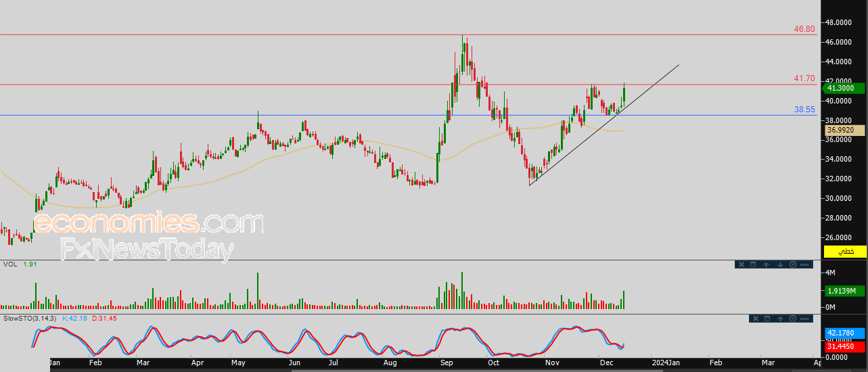
Task: Click the 48.0000 price axis label
Action: 838,22
